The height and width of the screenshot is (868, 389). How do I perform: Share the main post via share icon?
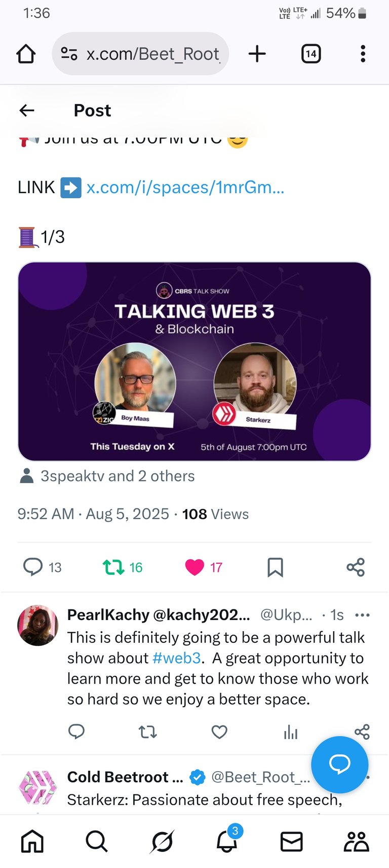pyautogui.click(x=356, y=567)
